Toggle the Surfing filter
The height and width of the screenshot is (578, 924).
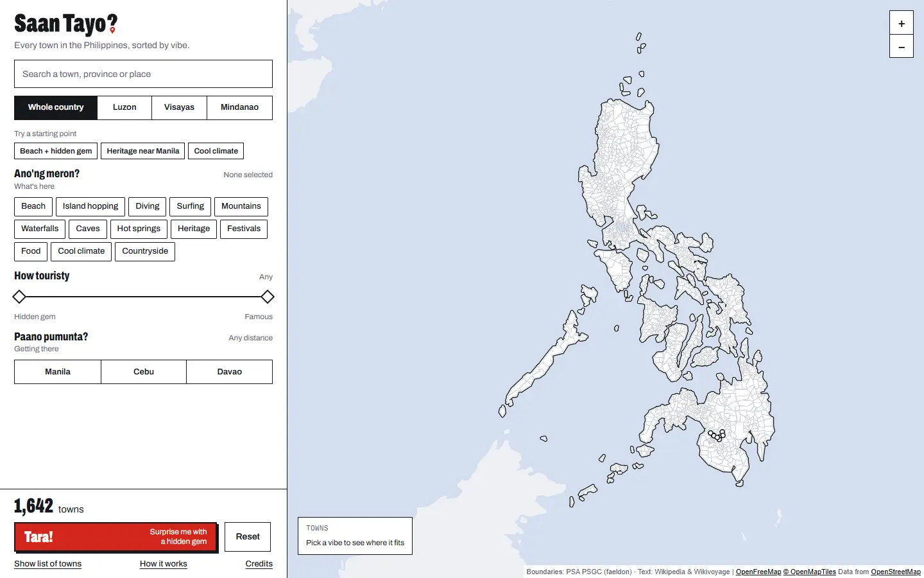tap(190, 206)
